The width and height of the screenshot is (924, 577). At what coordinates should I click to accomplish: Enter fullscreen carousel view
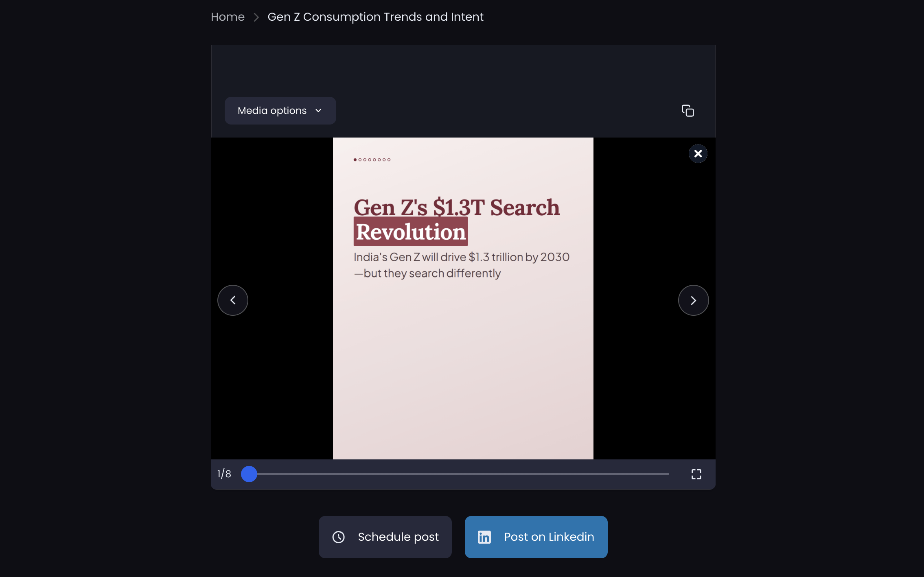pyautogui.click(x=696, y=474)
